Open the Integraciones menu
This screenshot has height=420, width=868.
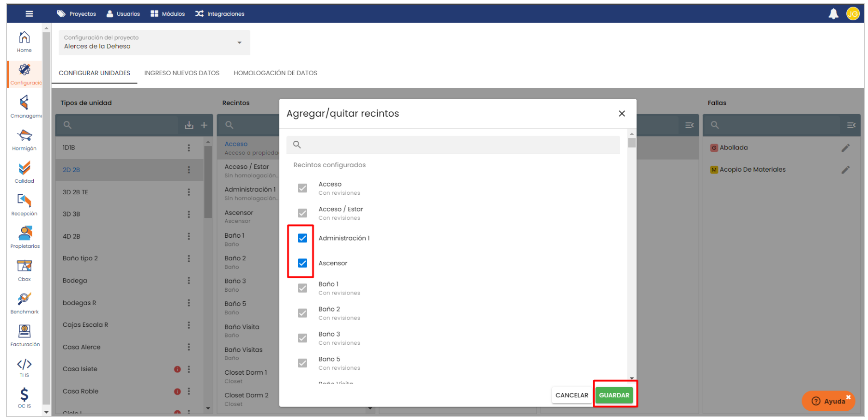tap(220, 14)
